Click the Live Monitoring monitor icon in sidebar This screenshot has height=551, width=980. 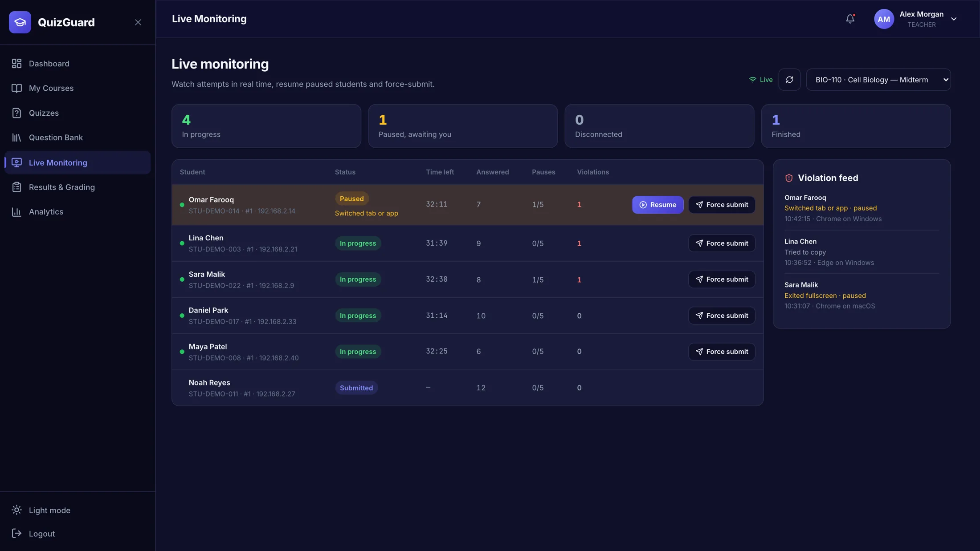click(x=16, y=162)
